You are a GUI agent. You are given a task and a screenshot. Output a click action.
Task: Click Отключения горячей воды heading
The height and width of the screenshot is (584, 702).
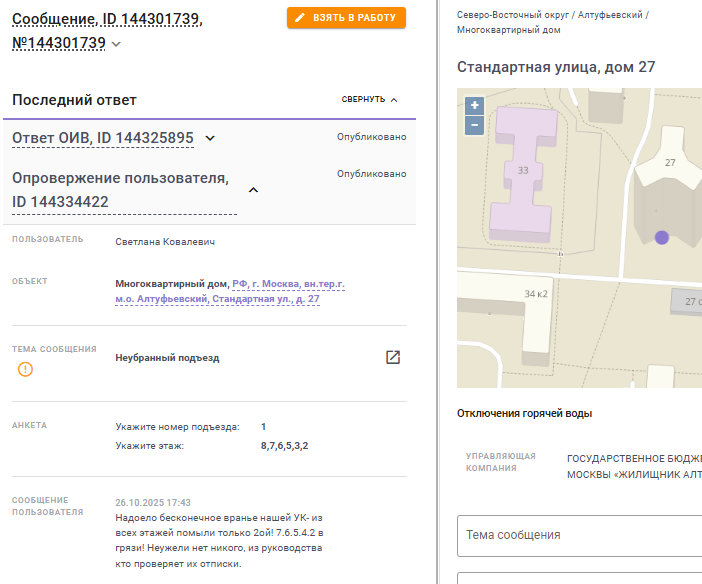pos(524,413)
